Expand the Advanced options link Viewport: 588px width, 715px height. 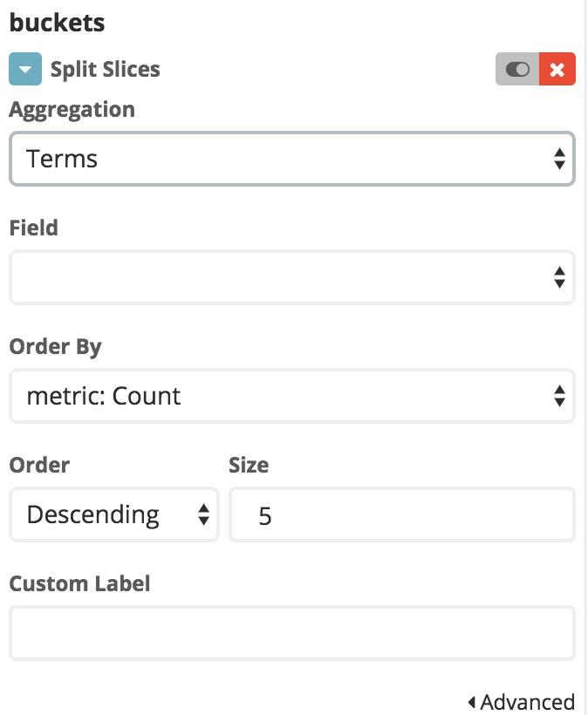tap(527, 702)
